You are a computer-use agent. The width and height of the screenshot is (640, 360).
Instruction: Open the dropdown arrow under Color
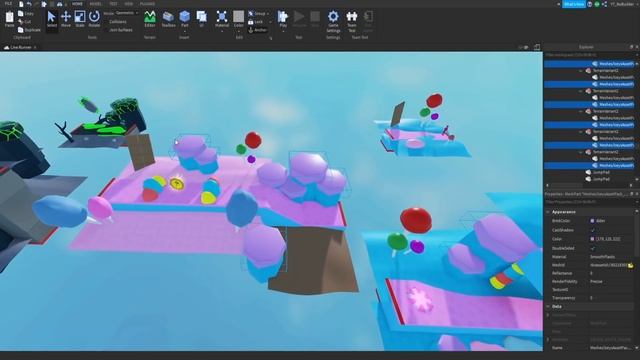[x=238, y=31]
